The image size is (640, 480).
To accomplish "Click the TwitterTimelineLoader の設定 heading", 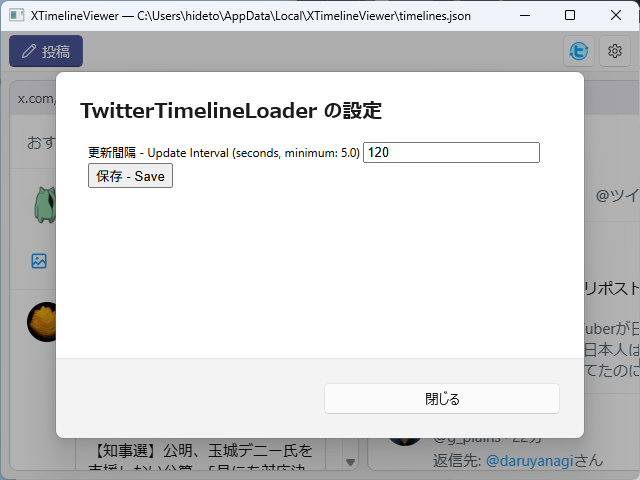I will (x=231, y=111).
